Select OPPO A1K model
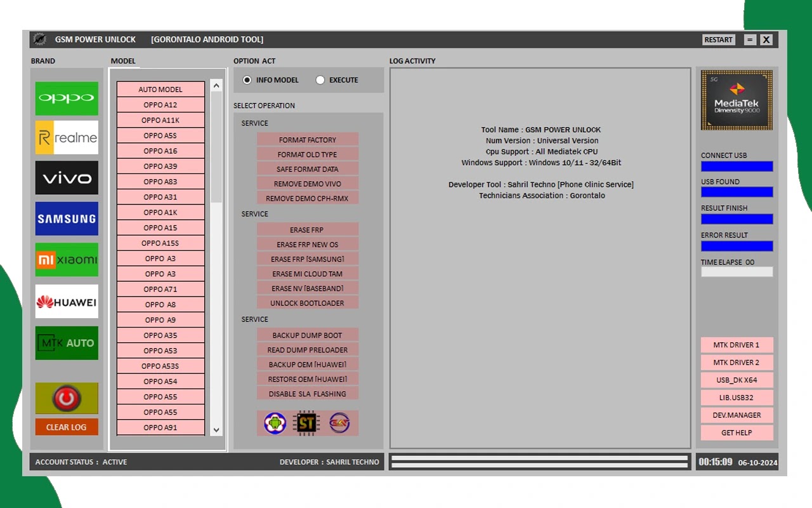Viewport: 812px width, 508px height. tap(160, 212)
